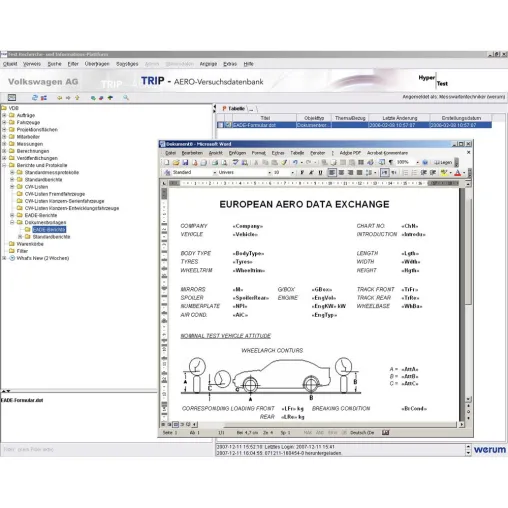Expand the Aufträge folder

coord(4,115)
